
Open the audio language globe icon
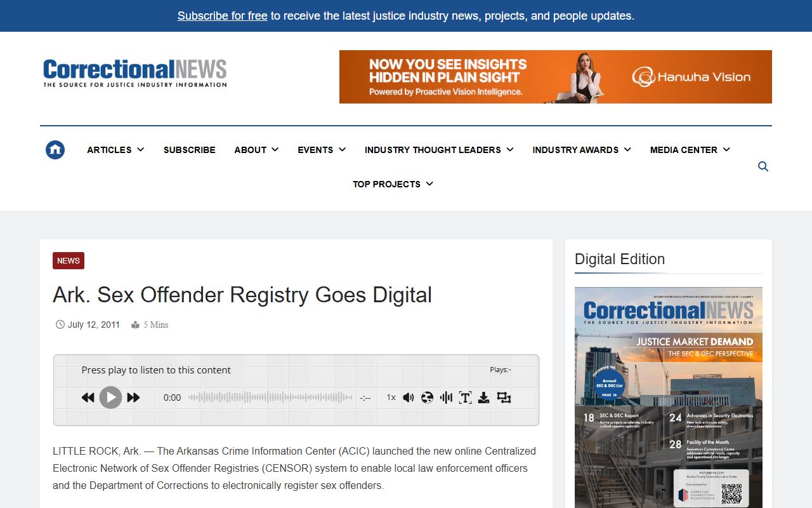(427, 398)
